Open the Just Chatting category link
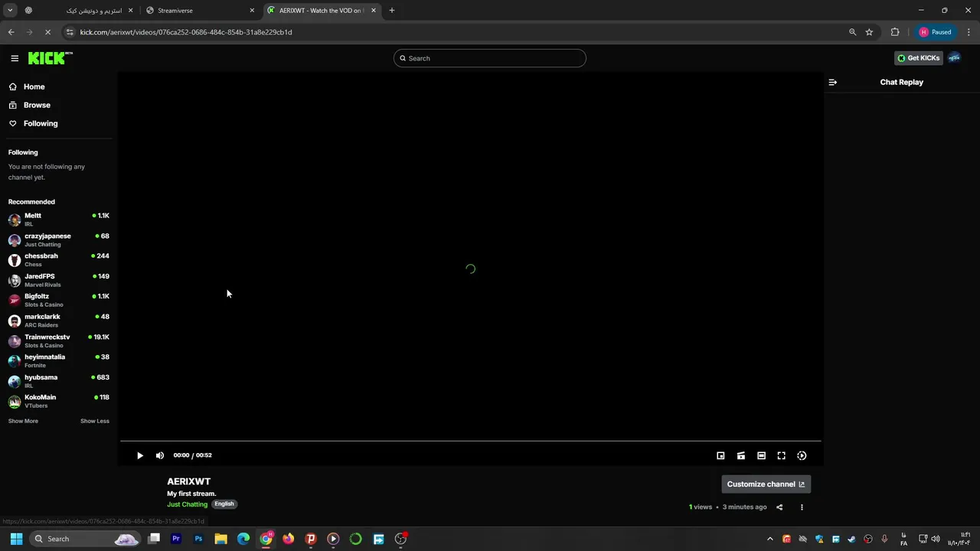 pos(188,504)
